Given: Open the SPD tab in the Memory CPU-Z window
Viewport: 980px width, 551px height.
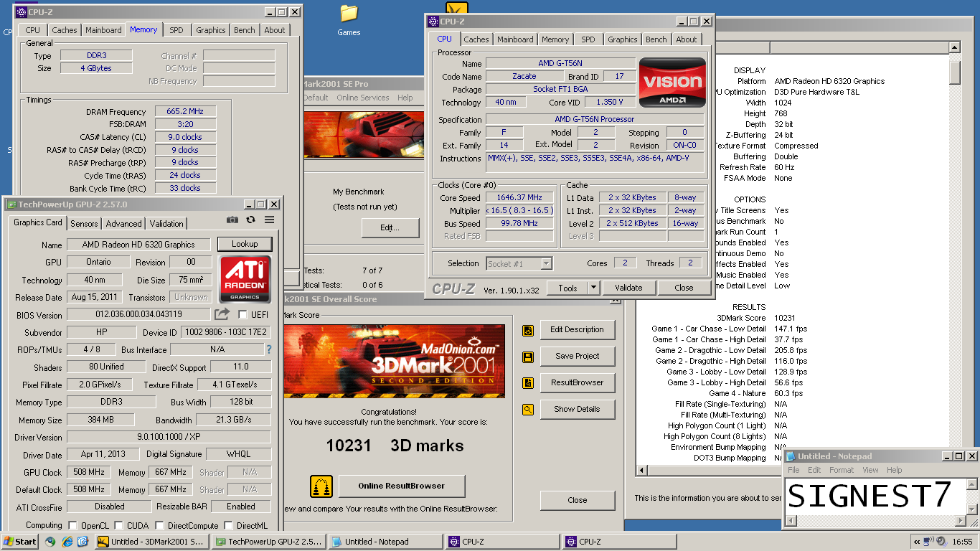Looking at the screenshot, I should click(x=176, y=30).
